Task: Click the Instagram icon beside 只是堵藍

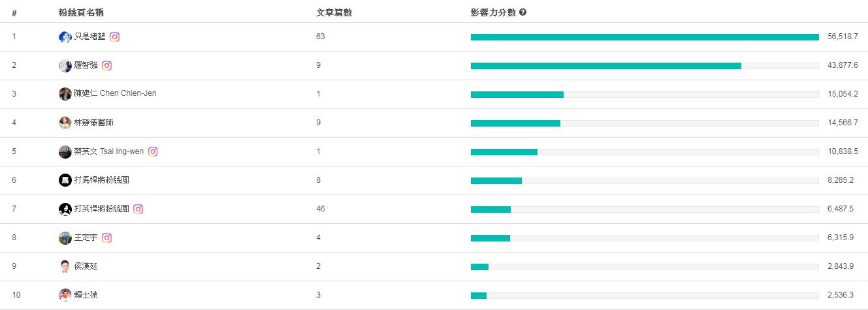Action: [x=114, y=37]
